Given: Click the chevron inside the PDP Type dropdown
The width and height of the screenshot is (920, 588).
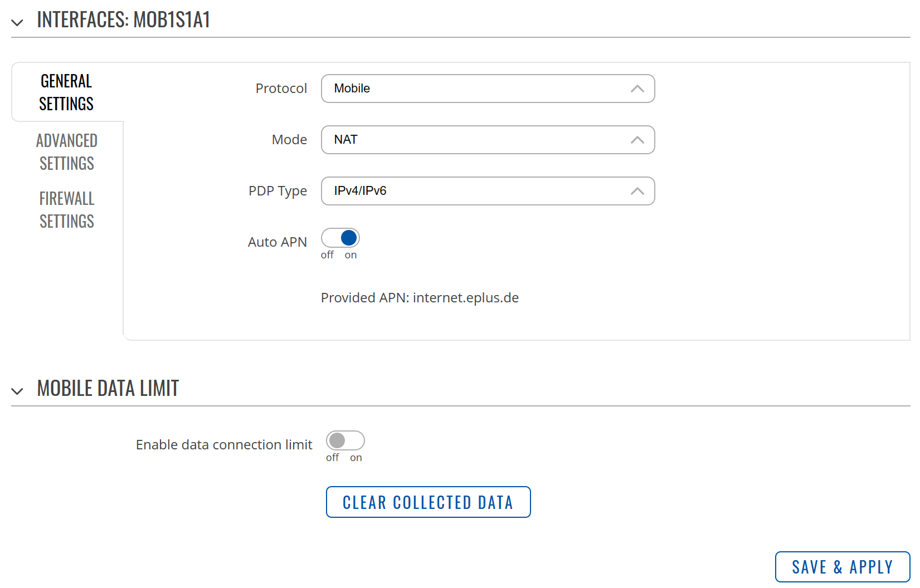Looking at the screenshot, I should point(636,191).
